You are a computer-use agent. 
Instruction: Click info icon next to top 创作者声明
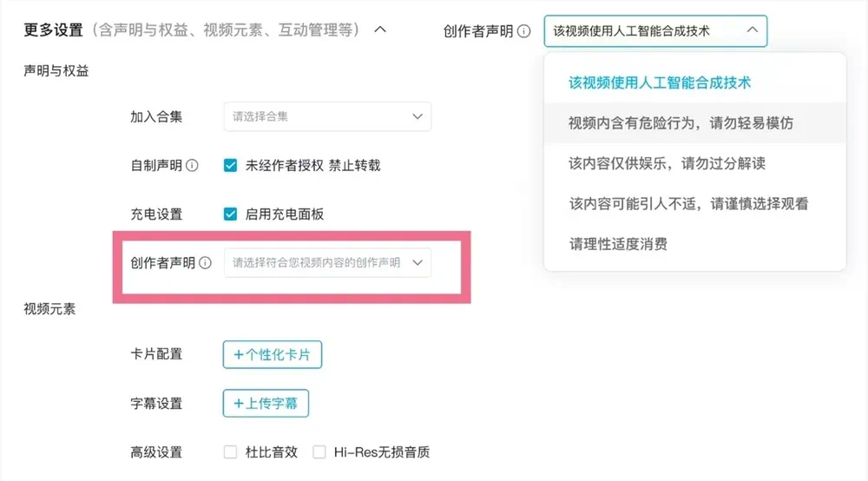[523, 31]
